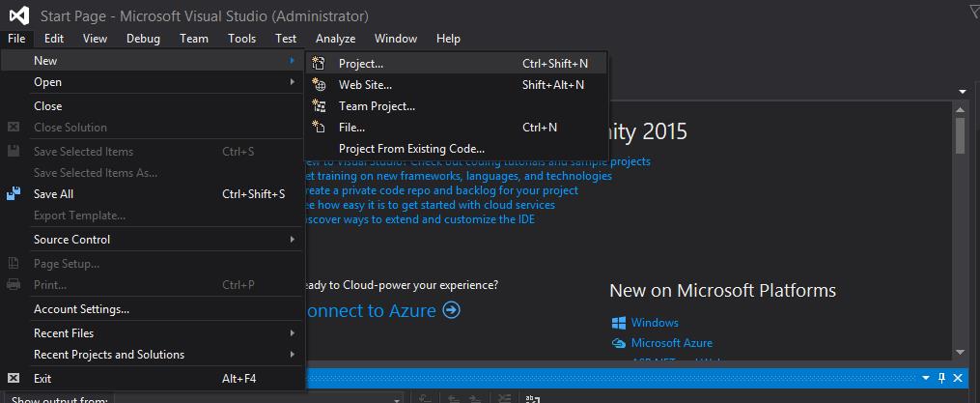Click the Exit X icon
The image size is (980, 403).
coord(14,379)
